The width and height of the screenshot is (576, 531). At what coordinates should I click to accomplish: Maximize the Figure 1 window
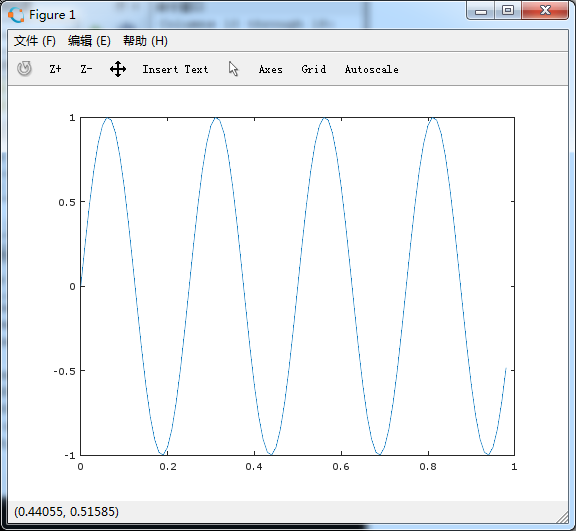pos(508,11)
